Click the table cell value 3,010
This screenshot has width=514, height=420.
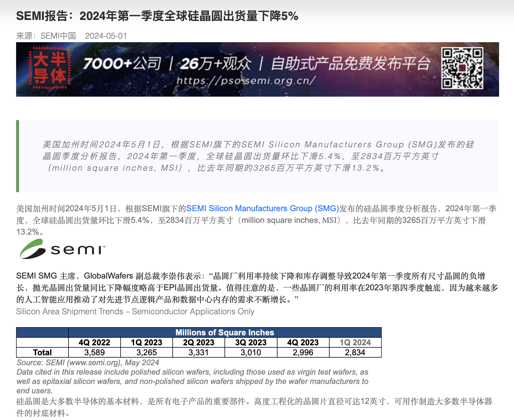coord(251,352)
